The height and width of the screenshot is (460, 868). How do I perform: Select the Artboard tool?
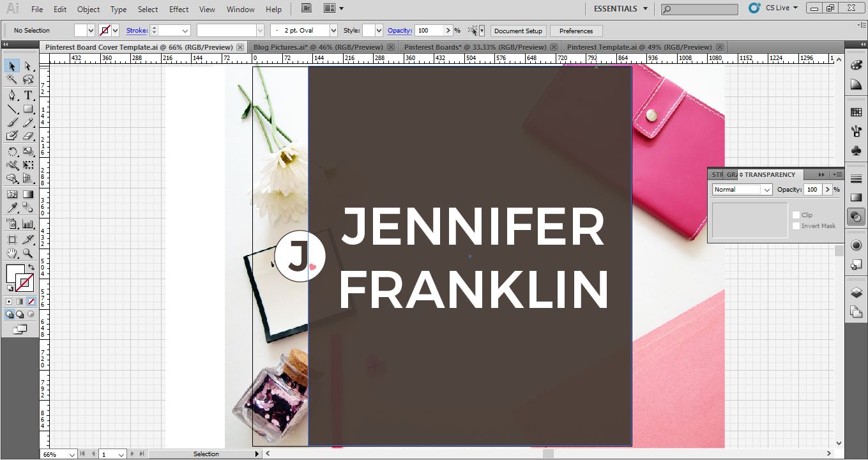point(12,240)
